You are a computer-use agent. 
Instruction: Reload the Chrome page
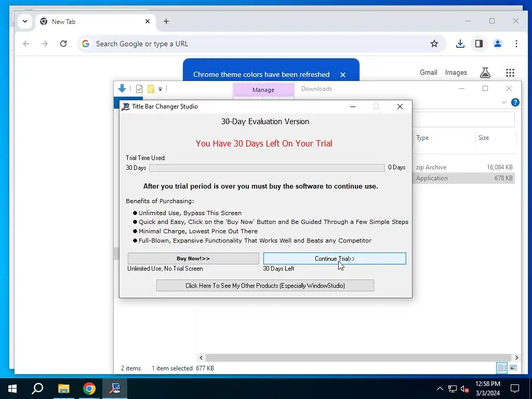tap(63, 44)
